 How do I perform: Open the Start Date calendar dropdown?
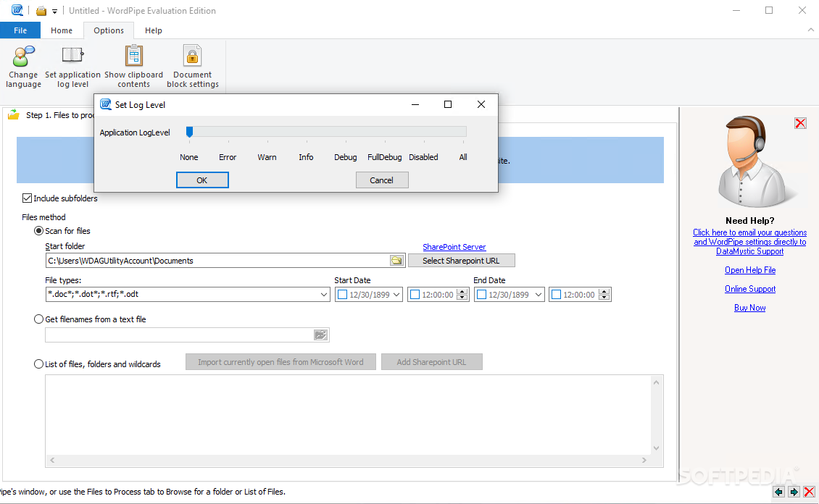(x=396, y=295)
